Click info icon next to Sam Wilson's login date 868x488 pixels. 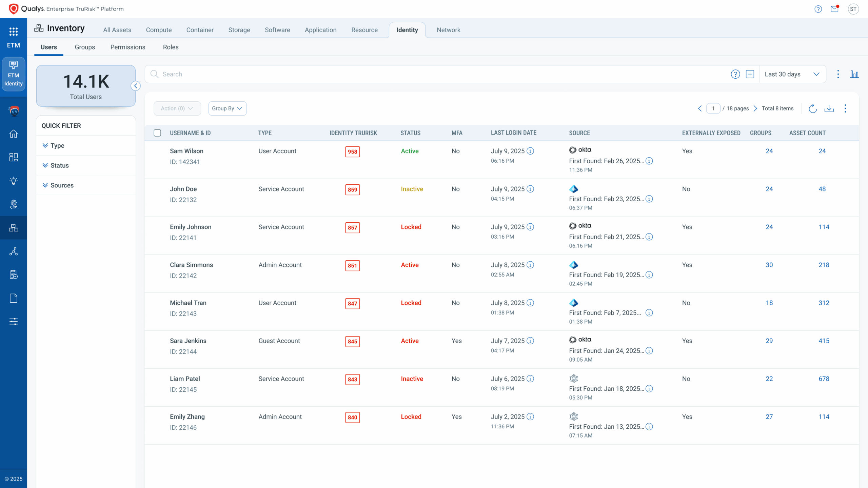(x=530, y=151)
